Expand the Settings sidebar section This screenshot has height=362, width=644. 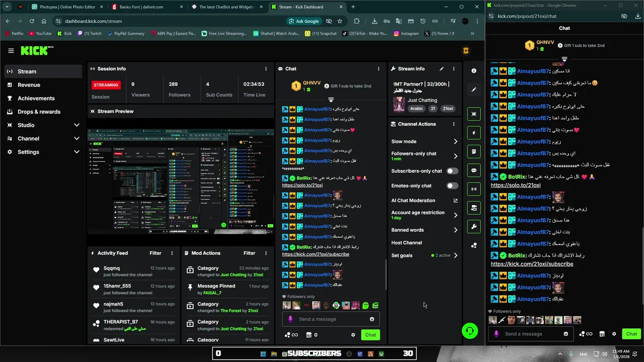76,152
